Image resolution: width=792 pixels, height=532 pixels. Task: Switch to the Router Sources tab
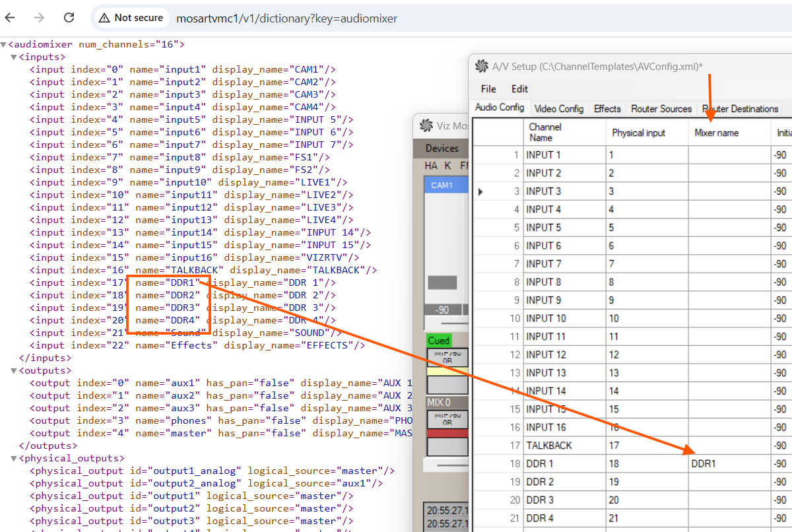pos(661,109)
